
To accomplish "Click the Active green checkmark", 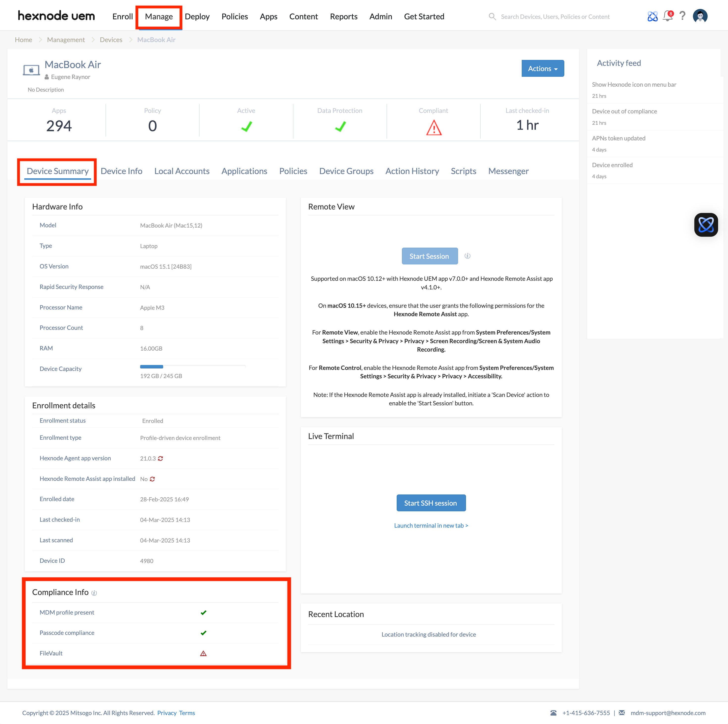I will pos(246,126).
